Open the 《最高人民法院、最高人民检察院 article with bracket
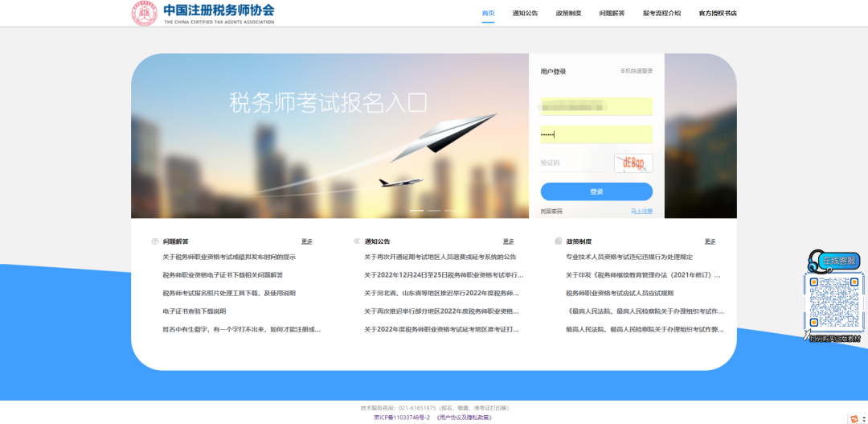This screenshot has width=868, height=424. tap(645, 311)
